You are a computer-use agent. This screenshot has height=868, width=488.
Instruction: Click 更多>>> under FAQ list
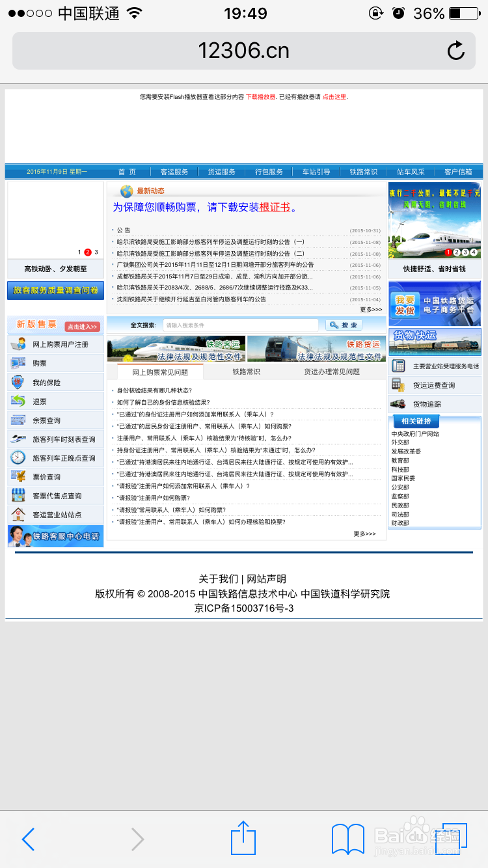pyautogui.click(x=364, y=534)
